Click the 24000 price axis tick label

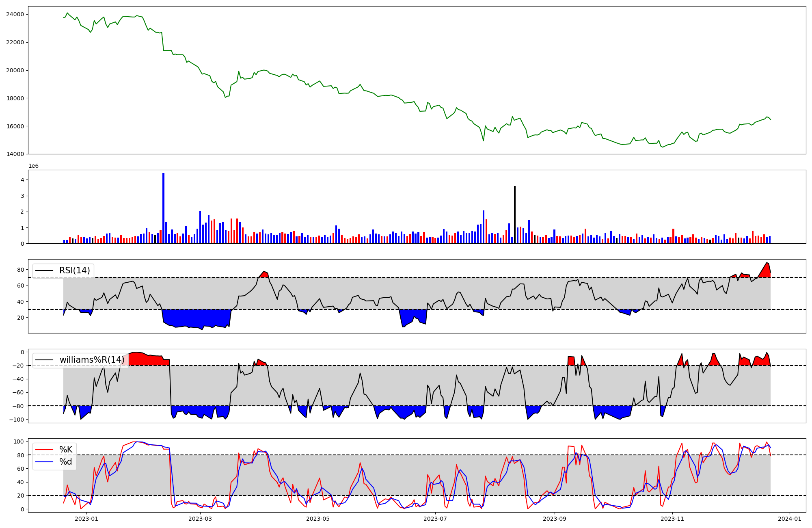tap(15, 15)
